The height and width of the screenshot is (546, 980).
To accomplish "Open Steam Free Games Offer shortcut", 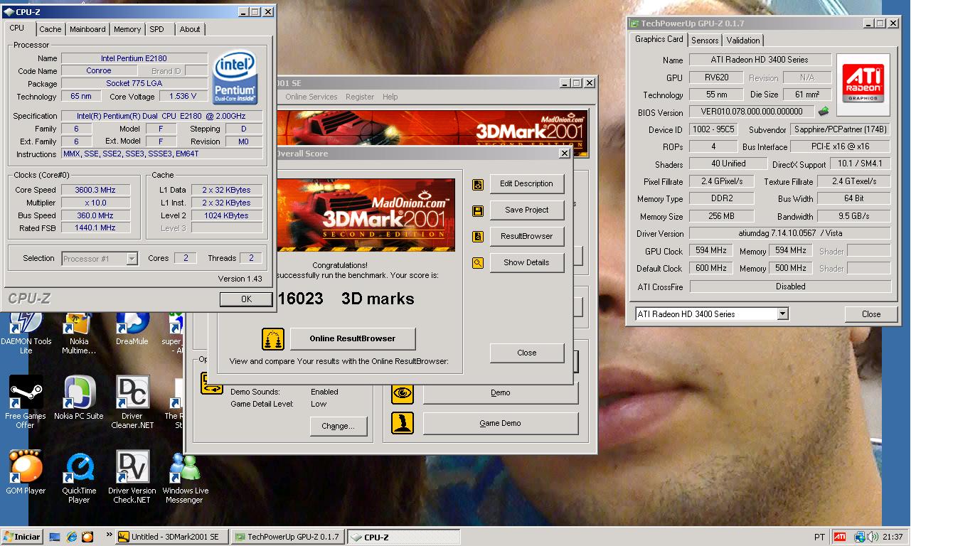I will pyautogui.click(x=26, y=402).
